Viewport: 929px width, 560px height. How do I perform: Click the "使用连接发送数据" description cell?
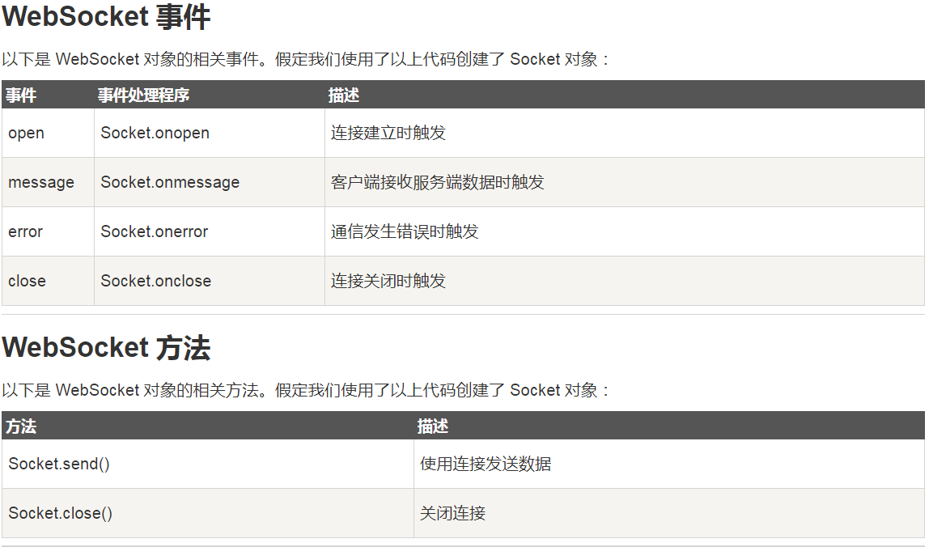coord(486,464)
